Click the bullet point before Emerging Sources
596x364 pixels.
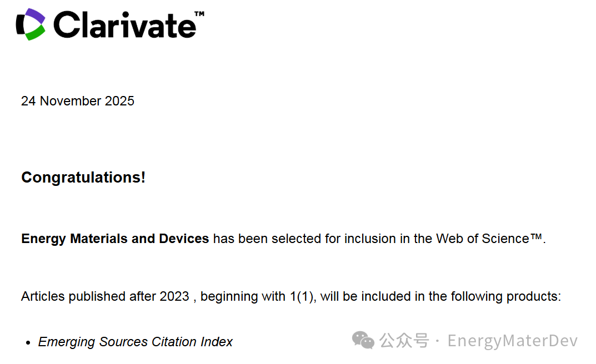28,343
